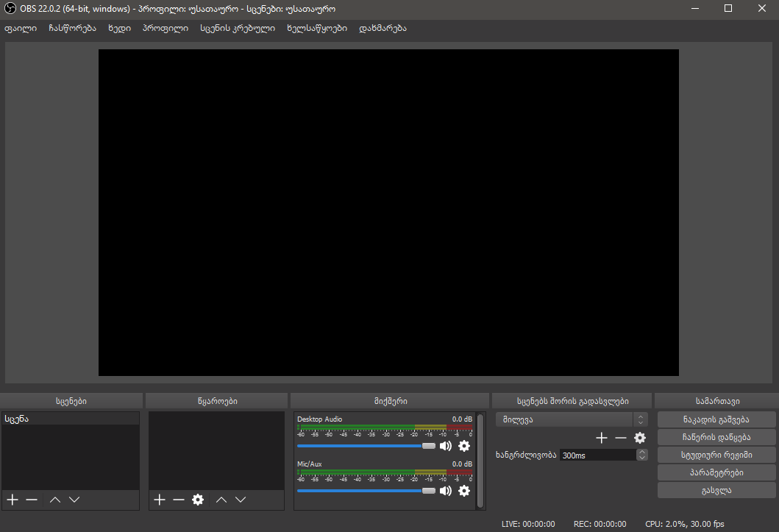Select სცენა in scenes list
This screenshot has width=779, height=532.
(x=70, y=419)
